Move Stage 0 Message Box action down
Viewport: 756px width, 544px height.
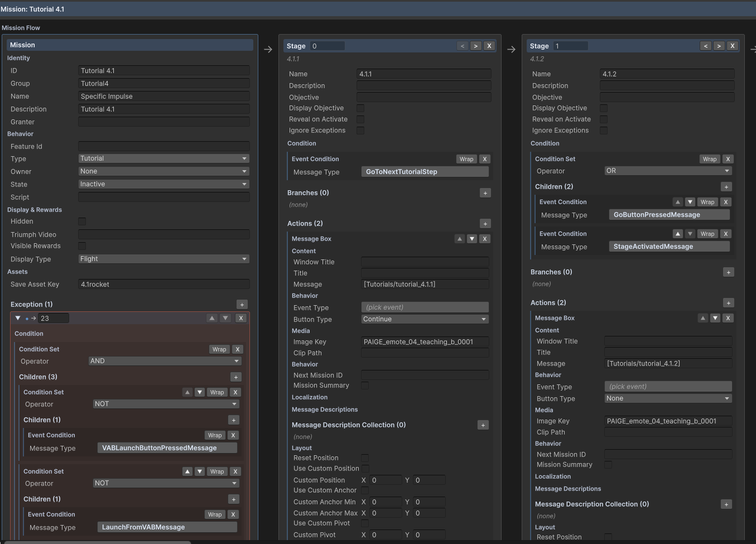click(x=472, y=239)
